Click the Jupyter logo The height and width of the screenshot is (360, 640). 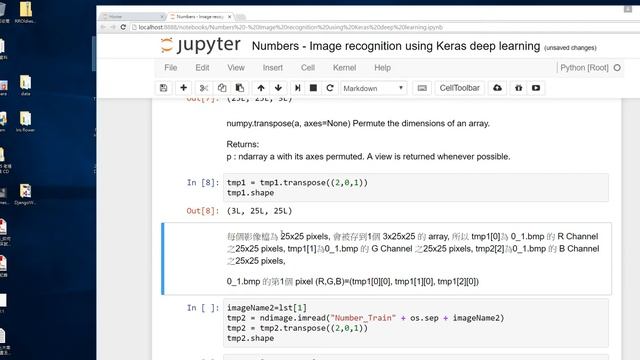click(x=201, y=45)
